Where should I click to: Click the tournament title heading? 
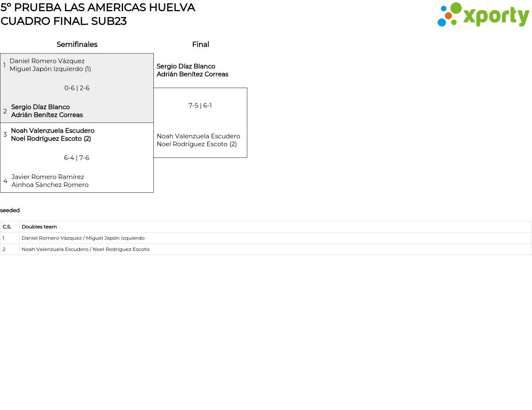[98, 14]
